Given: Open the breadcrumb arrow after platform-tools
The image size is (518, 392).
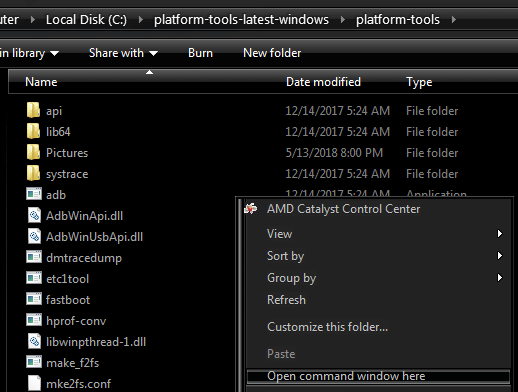Looking at the screenshot, I should (454, 20).
